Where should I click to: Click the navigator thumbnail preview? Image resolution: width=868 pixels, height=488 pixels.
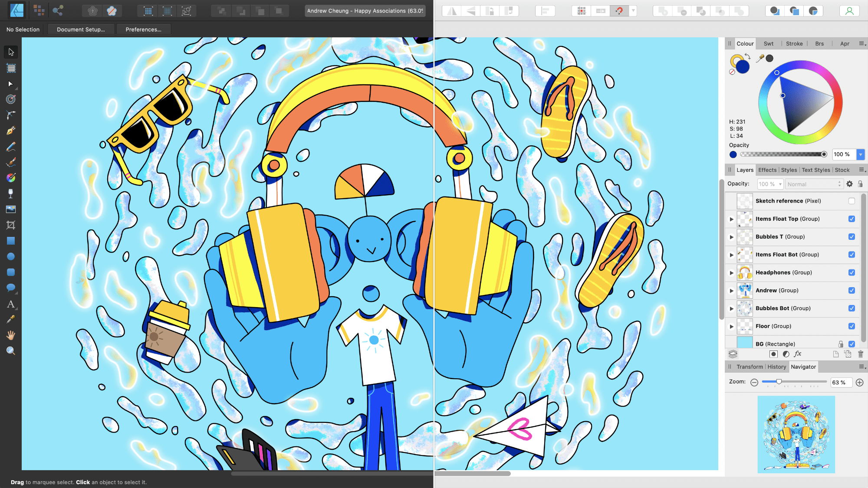coord(796,434)
